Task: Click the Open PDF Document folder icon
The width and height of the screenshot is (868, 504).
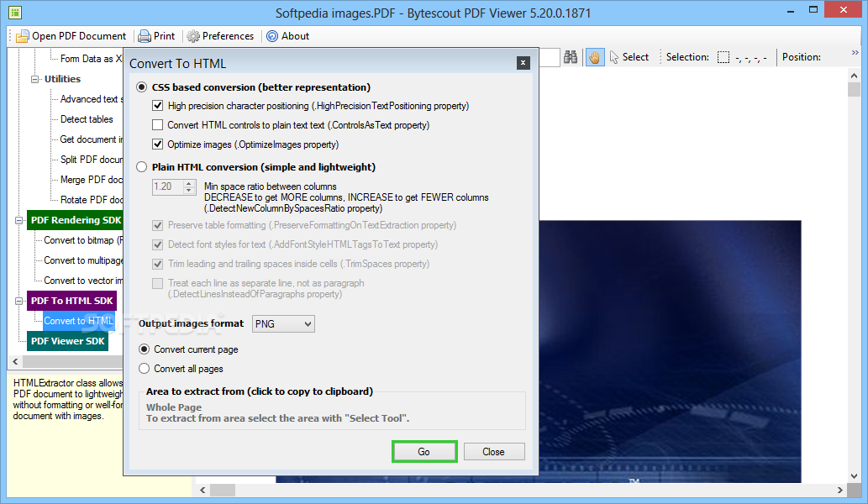Action: pyautogui.click(x=22, y=36)
